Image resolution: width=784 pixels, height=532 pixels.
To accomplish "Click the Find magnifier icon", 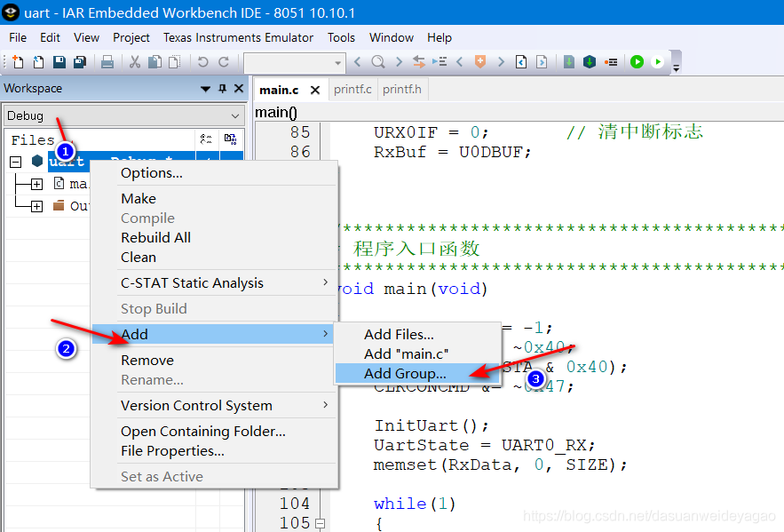I will 378,62.
